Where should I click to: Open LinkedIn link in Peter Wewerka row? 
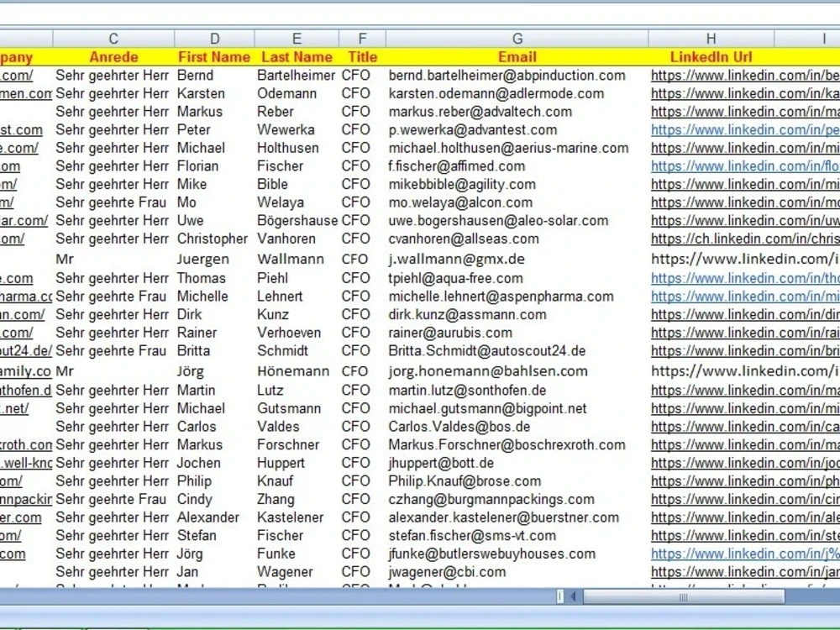745,130
